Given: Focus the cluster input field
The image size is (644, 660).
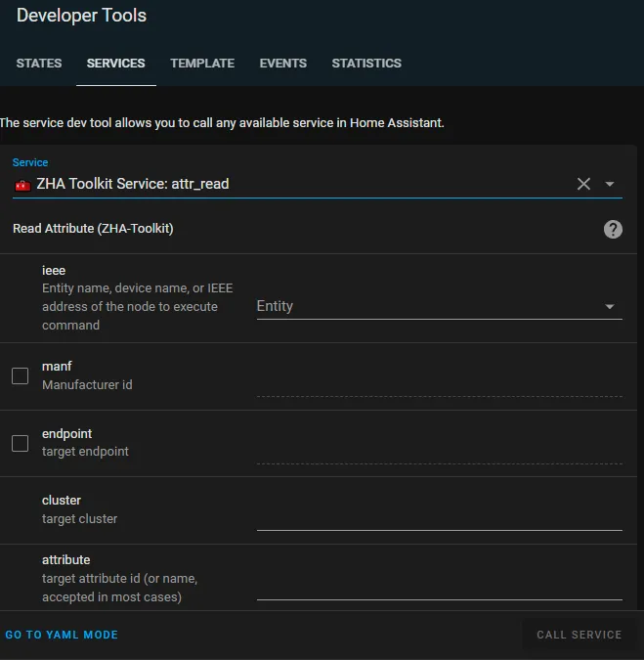Looking at the screenshot, I should click(x=439, y=517).
